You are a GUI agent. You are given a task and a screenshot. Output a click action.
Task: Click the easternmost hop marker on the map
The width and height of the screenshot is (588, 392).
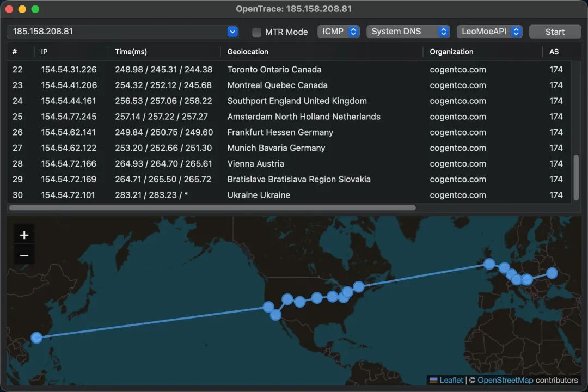[553, 272]
